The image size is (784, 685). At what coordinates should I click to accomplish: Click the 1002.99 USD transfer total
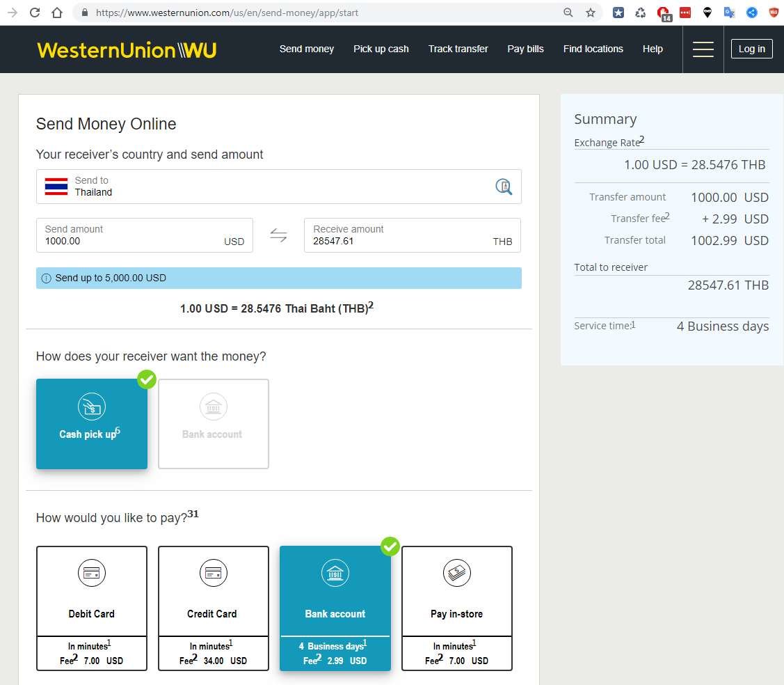730,241
